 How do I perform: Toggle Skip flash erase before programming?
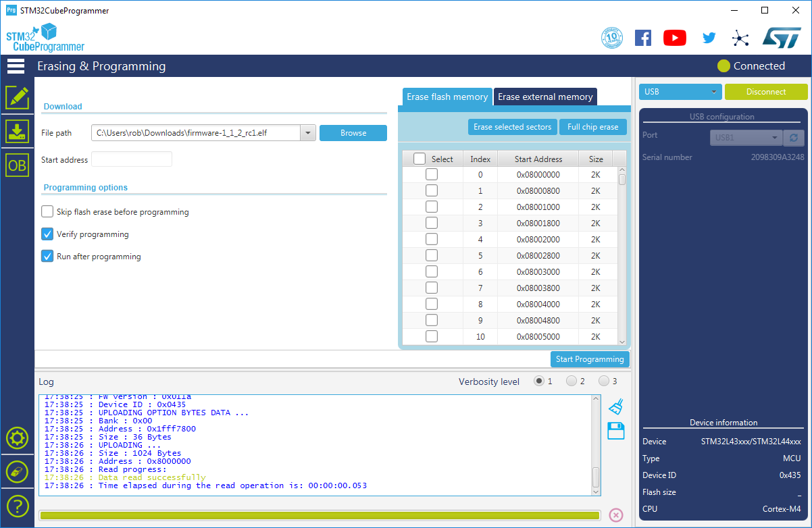click(47, 212)
